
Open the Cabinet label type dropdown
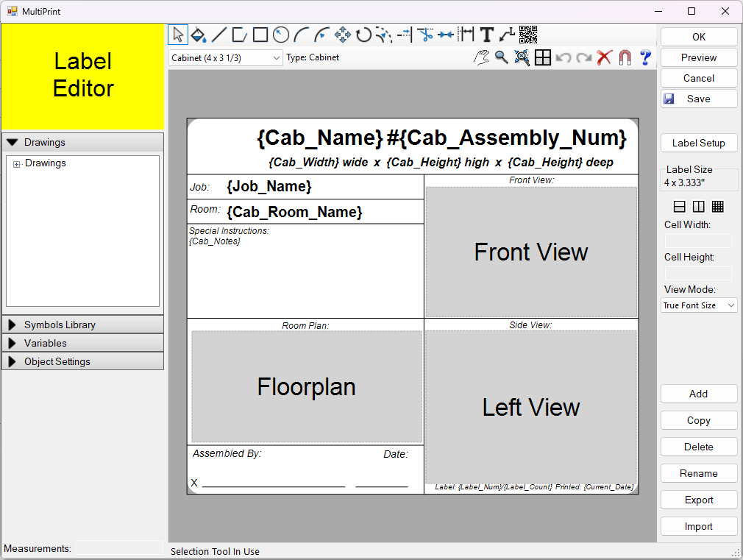click(x=225, y=57)
